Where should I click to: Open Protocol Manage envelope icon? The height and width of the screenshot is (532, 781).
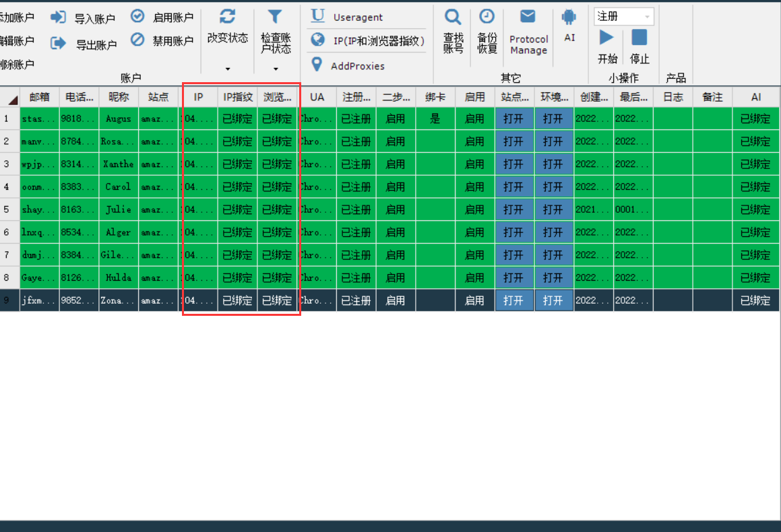click(x=528, y=16)
